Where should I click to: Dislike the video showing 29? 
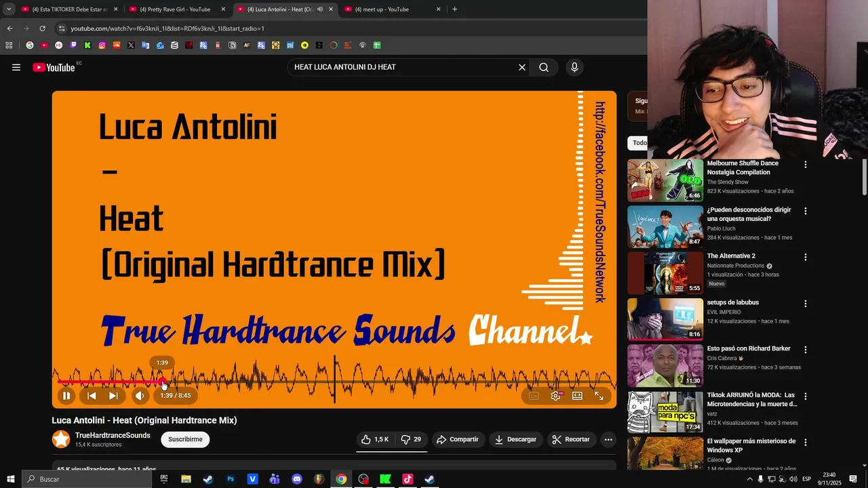point(411,439)
